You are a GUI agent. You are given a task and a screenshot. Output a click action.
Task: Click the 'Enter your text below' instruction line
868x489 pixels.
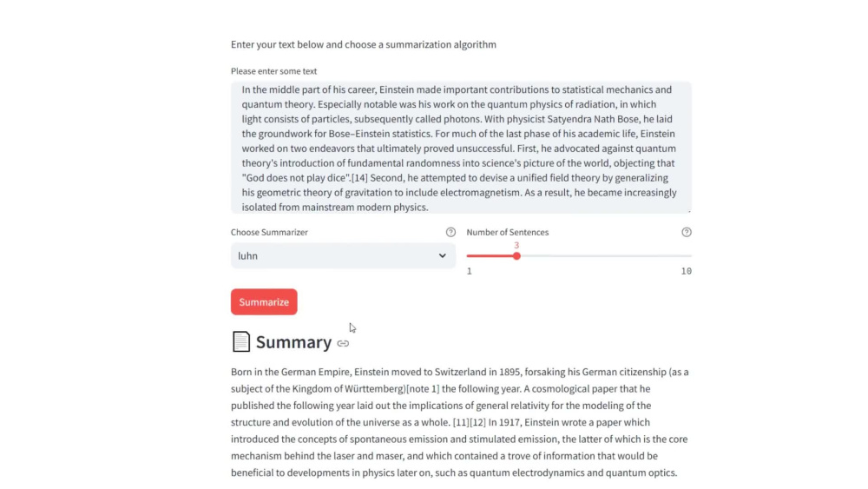[x=364, y=44]
